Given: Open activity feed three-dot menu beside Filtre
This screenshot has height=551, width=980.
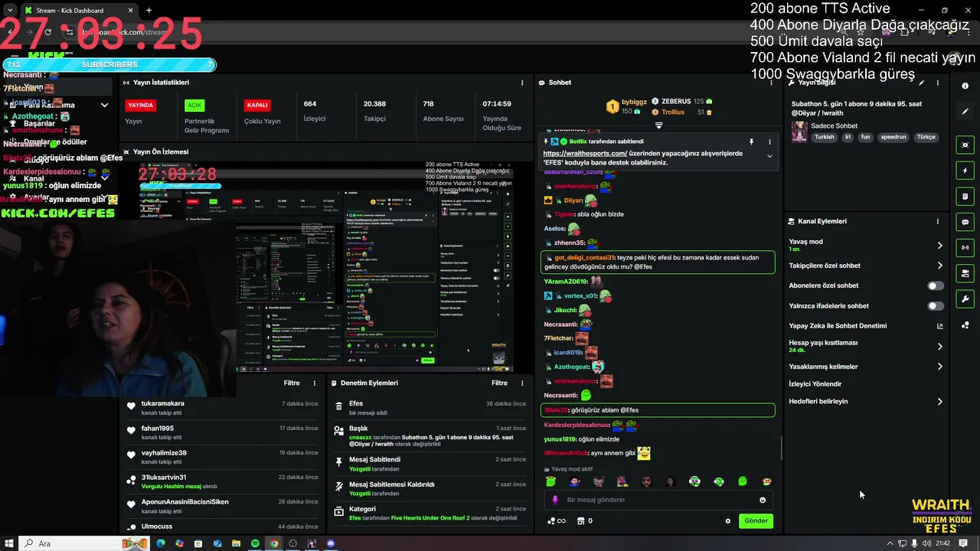Looking at the screenshot, I should (315, 383).
